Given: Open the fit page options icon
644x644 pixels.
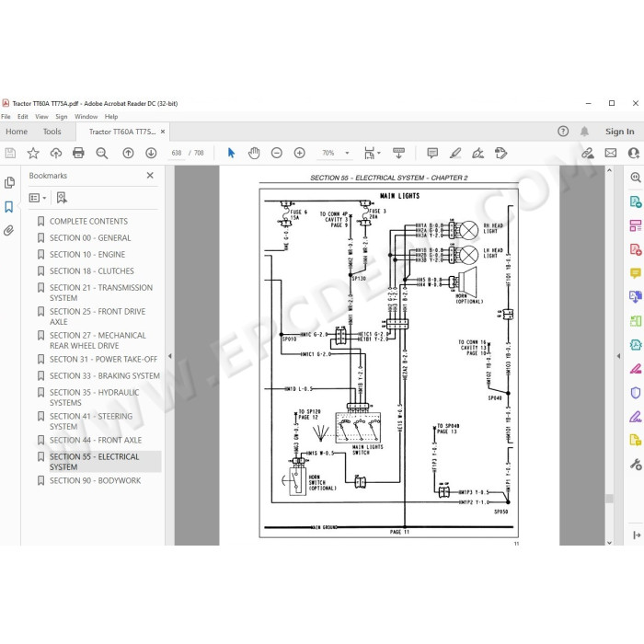Looking at the screenshot, I should [372, 154].
